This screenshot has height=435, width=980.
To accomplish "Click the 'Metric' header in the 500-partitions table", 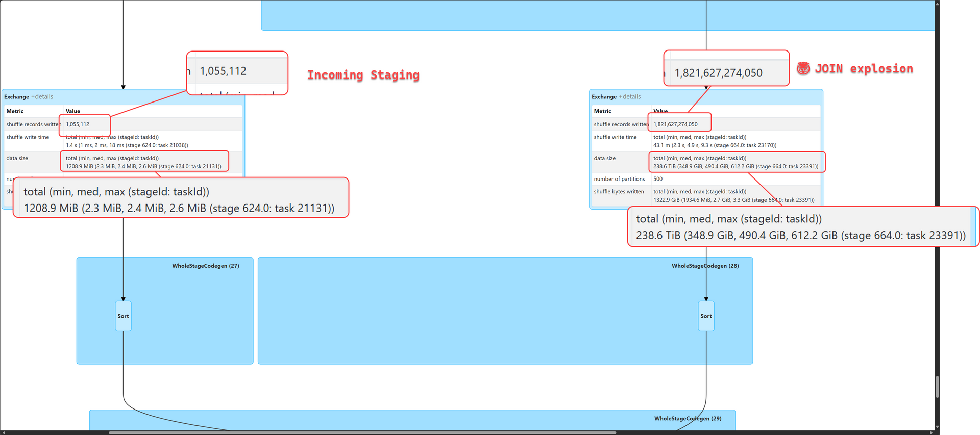I will click(602, 111).
